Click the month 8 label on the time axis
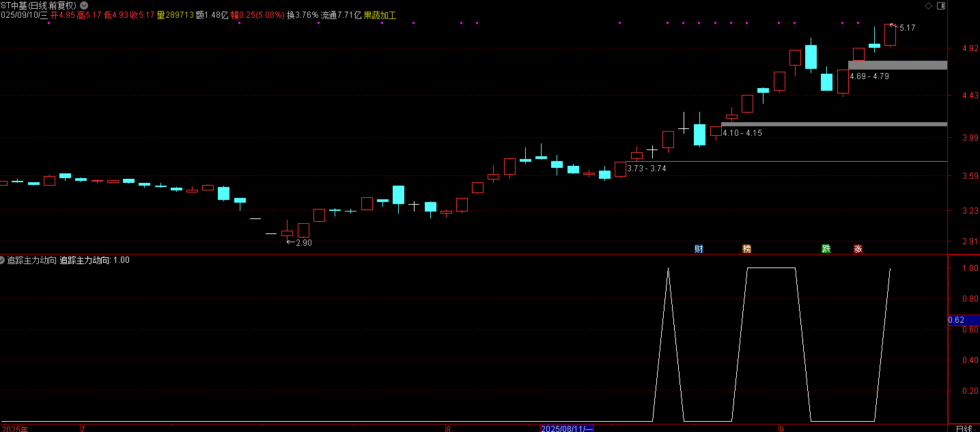 448,429
